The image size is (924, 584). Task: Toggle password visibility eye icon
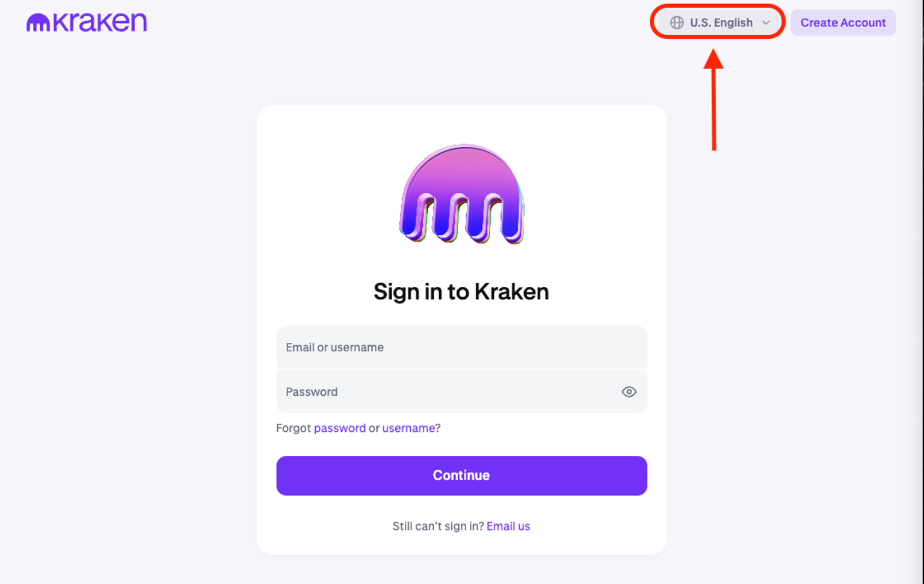(x=629, y=392)
